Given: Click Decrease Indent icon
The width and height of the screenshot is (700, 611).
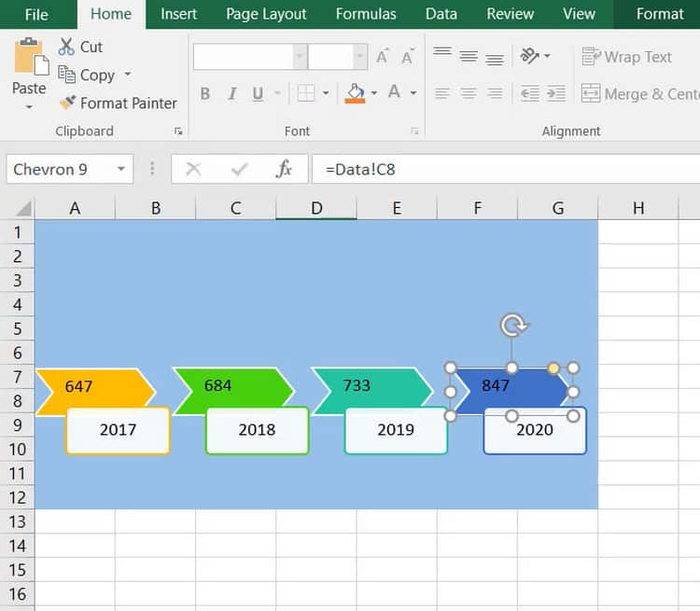Looking at the screenshot, I should 530,93.
